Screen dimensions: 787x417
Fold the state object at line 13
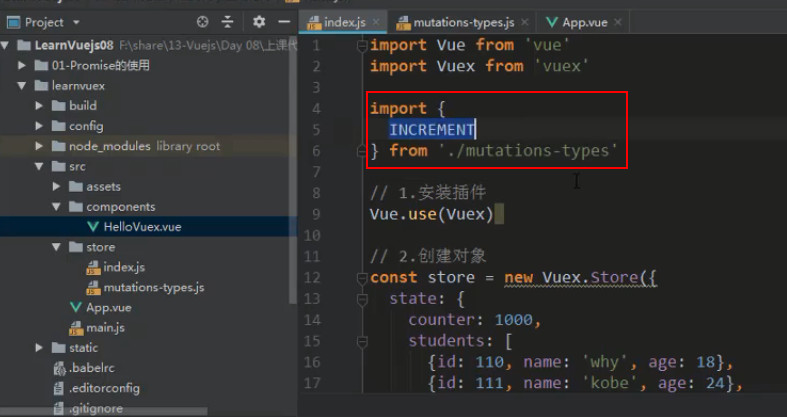(x=362, y=299)
